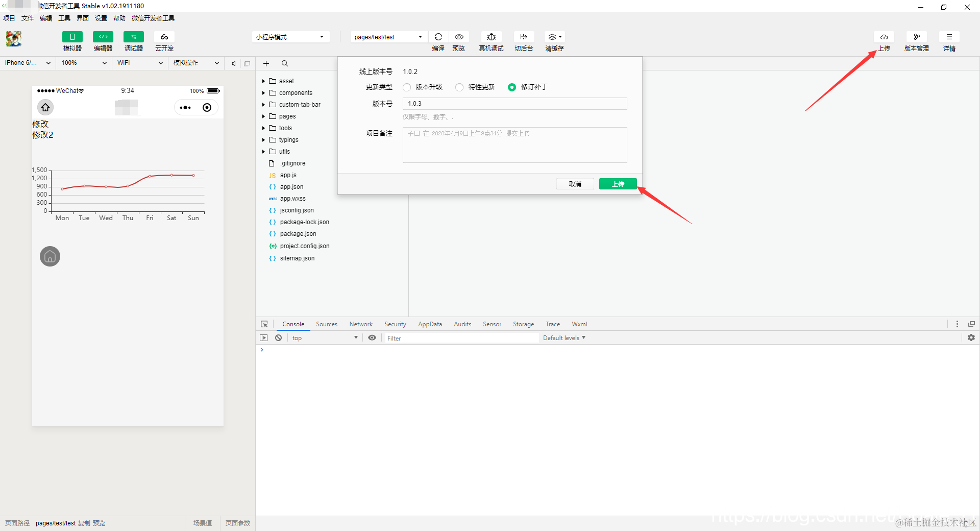Switch to the Network tab
The width and height of the screenshot is (980, 531).
coord(361,324)
